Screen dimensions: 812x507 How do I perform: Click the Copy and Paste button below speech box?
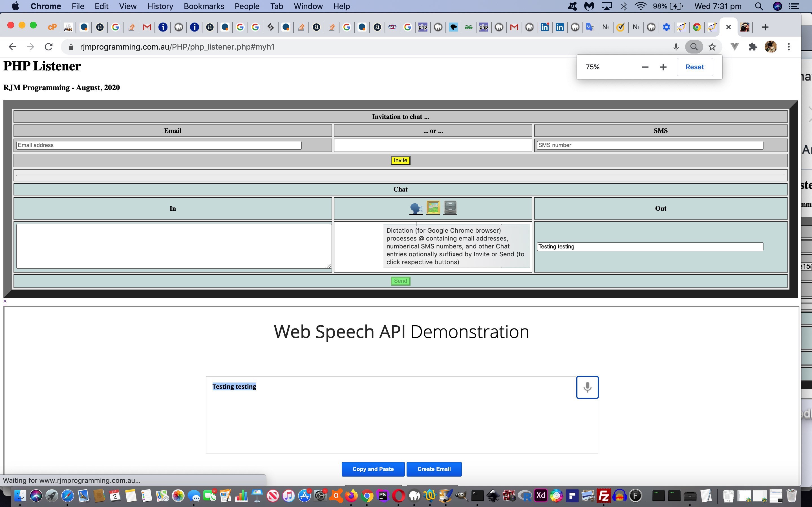(x=373, y=468)
